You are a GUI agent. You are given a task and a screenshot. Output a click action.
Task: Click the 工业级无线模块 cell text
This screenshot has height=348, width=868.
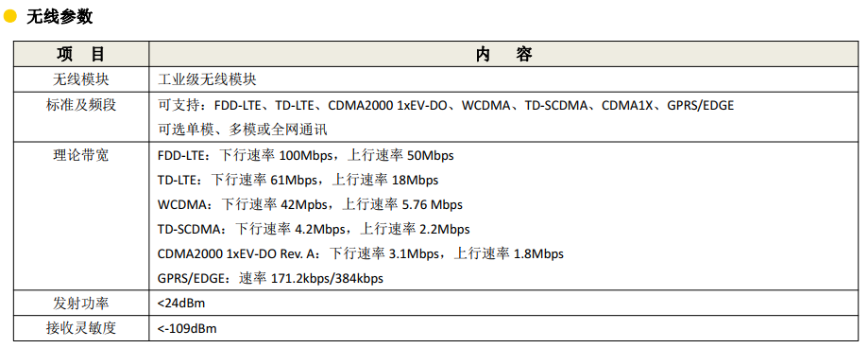tap(207, 79)
